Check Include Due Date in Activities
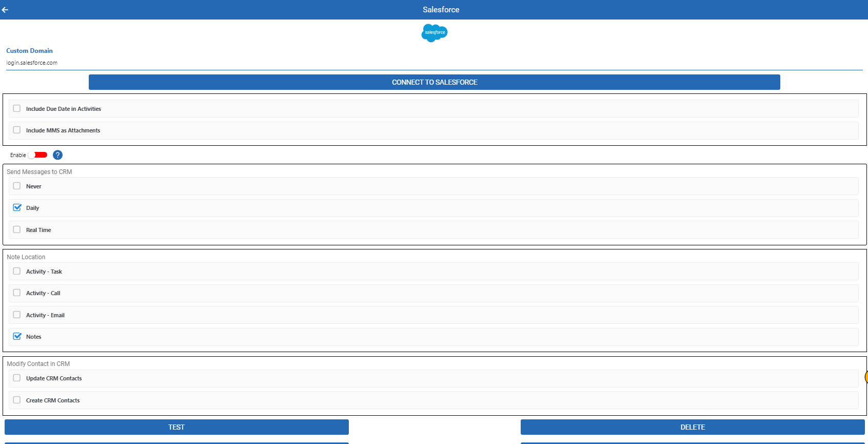The image size is (868, 444). 17,109
